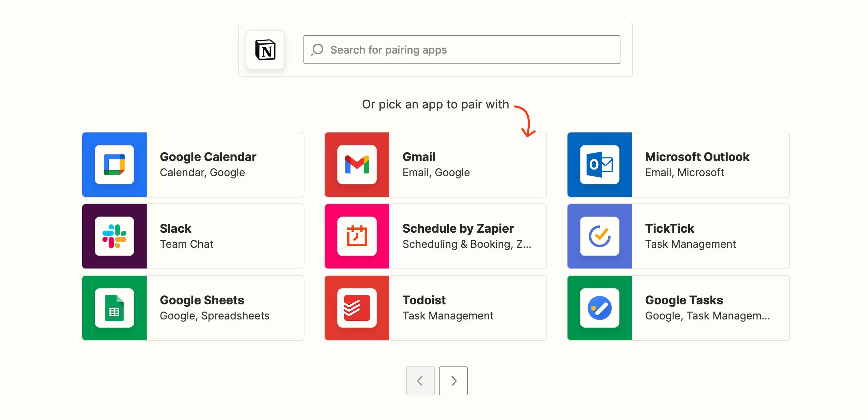Viewport: 868px width, 420px height.
Task: Pick the Google Tasks title
Action: 684,300
